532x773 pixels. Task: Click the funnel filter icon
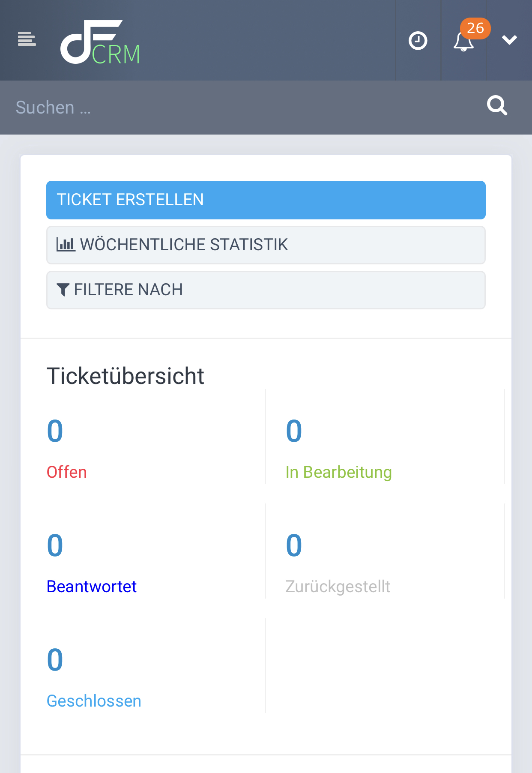pos(63,290)
